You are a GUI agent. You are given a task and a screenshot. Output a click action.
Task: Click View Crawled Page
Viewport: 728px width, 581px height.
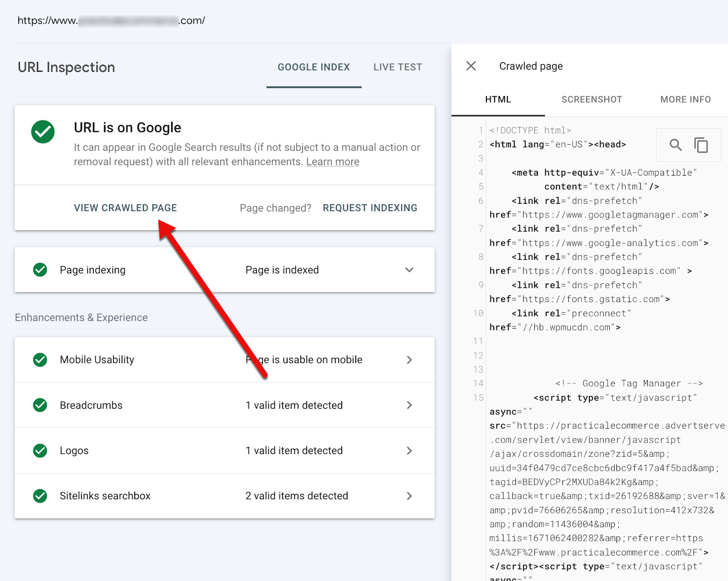coord(126,208)
